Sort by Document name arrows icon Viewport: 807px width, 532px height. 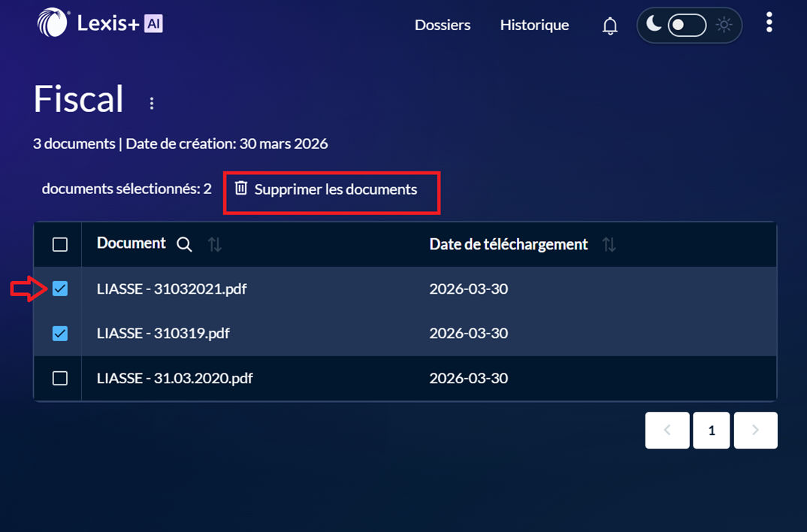(x=215, y=244)
